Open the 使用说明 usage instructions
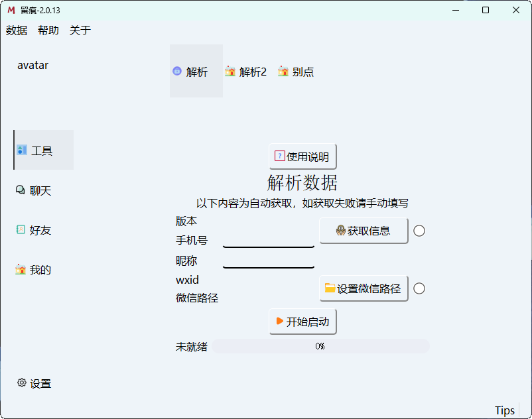The width and height of the screenshot is (532, 419). (x=302, y=156)
